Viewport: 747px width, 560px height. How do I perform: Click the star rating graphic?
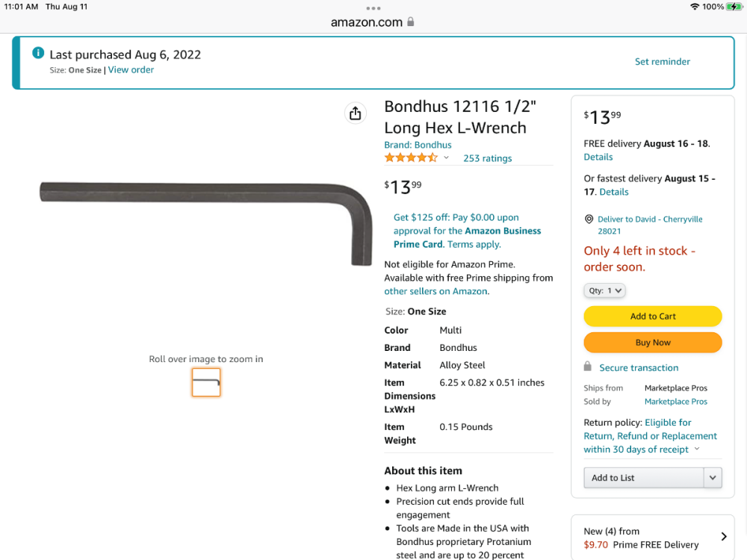411,158
